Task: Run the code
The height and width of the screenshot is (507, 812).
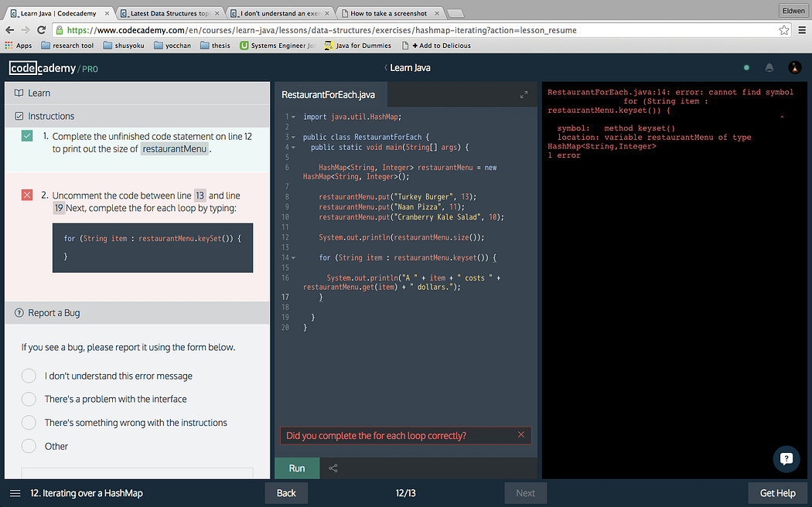Action: [x=297, y=468]
